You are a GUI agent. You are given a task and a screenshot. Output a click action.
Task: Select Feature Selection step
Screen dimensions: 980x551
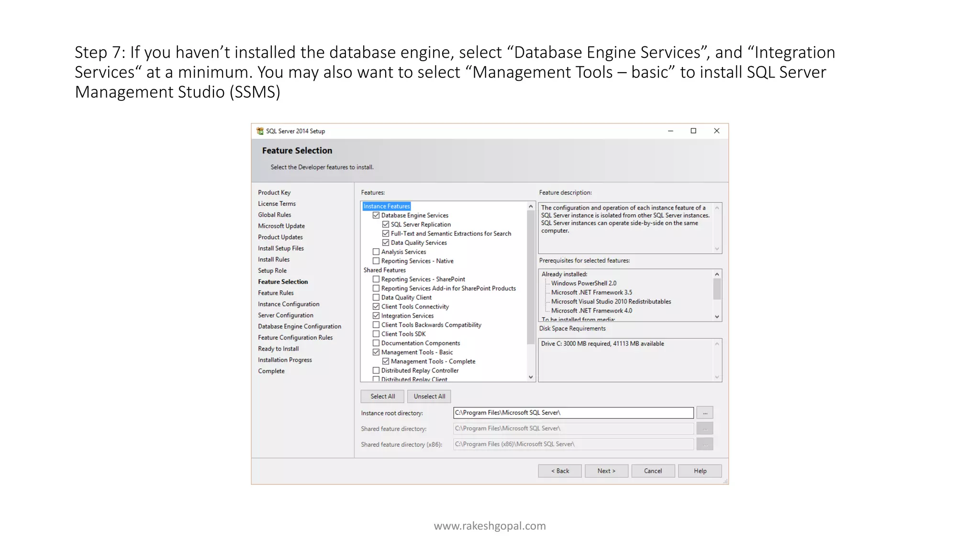[283, 282]
